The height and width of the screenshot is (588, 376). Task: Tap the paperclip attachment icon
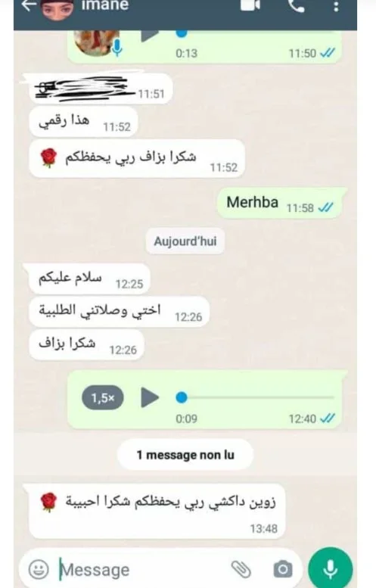pos(241,569)
